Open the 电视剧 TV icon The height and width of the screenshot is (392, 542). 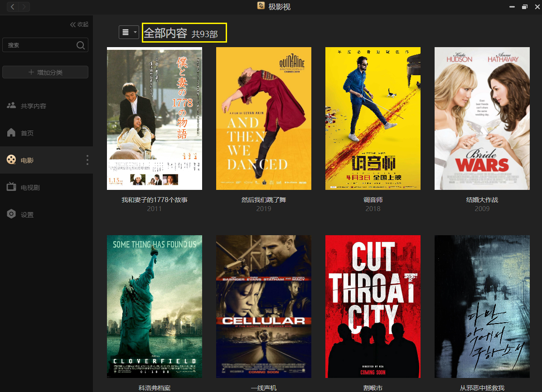(x=11, y=187)
